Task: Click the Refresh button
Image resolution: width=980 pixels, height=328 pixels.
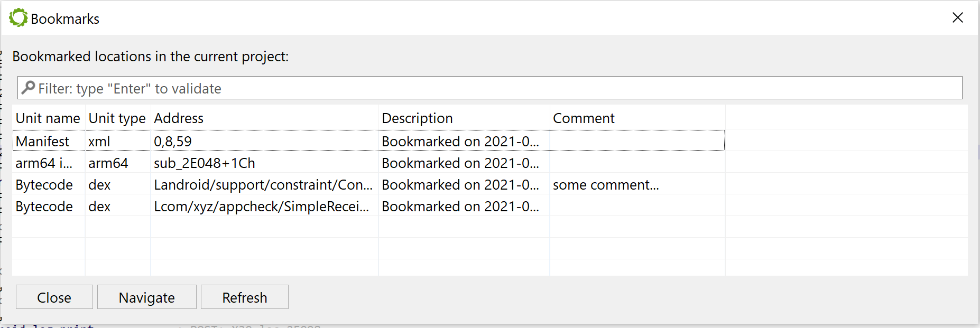Action: pos(245,297)
